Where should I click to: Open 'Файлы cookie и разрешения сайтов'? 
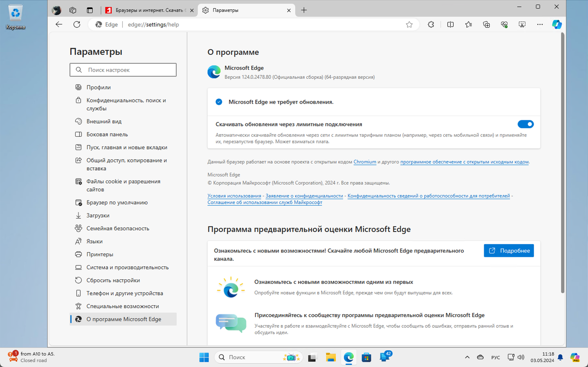(123, 185)
